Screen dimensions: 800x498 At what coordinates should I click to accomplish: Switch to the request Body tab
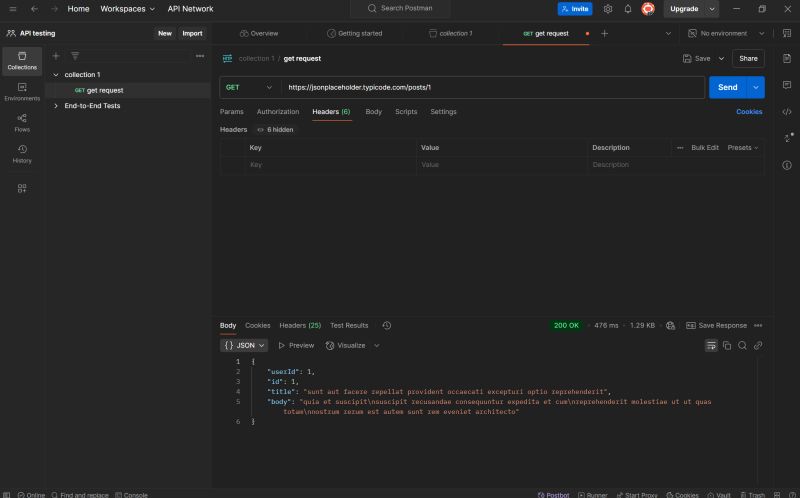[373, 112]
